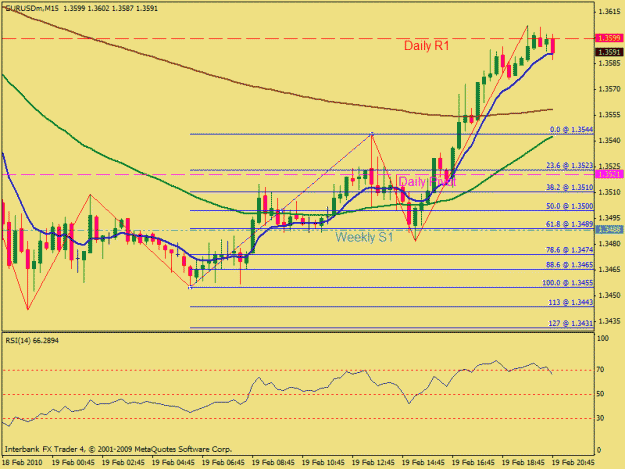Click the 'Weekly S1' chart label
The width and height of the screenshot is (625, 469).
364,237
